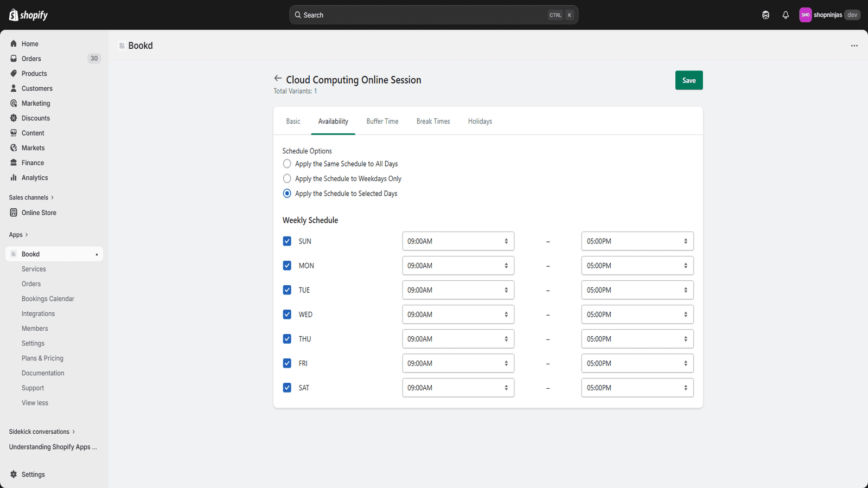Click the Search input field

click(433, 15)
